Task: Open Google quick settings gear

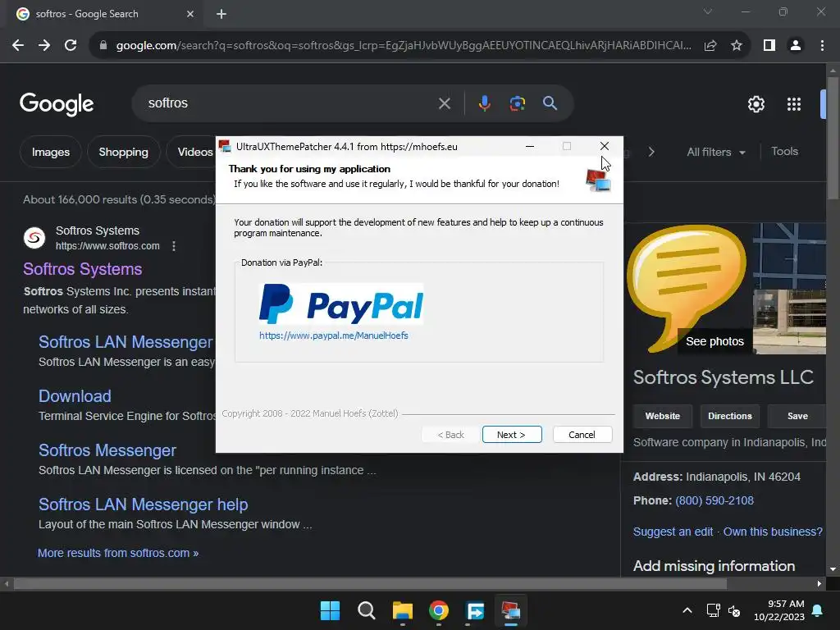Action: 756,104
